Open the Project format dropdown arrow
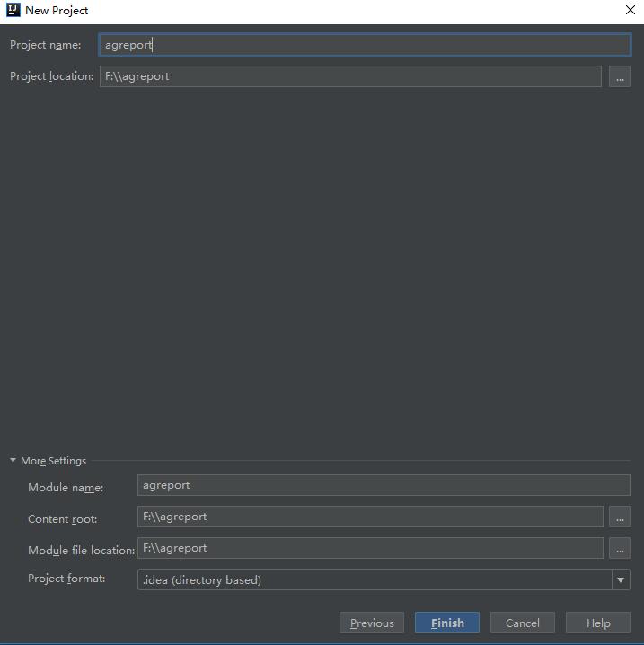 pyautogui.click(x=621, y=580)
